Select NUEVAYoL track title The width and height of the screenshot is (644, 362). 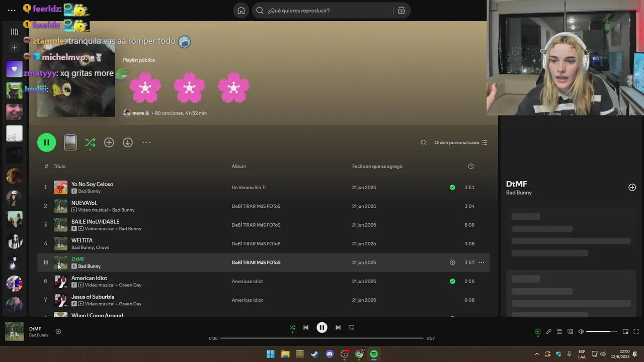[84, 203]
